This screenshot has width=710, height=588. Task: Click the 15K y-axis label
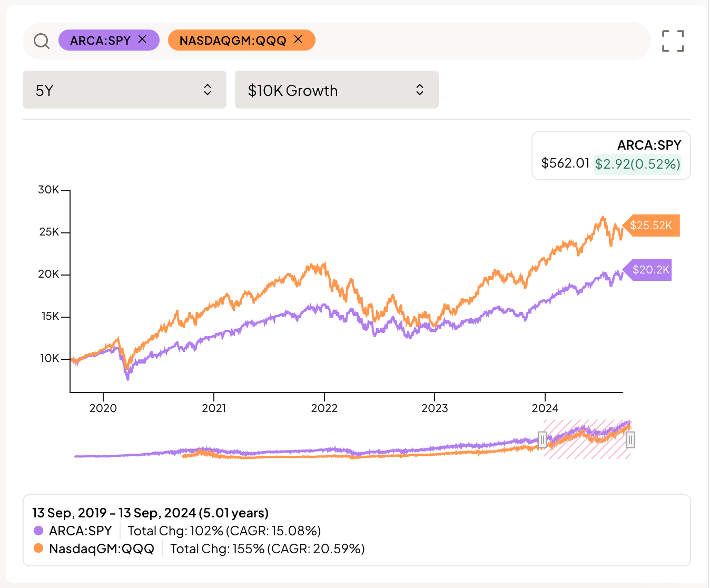(50, 316)
